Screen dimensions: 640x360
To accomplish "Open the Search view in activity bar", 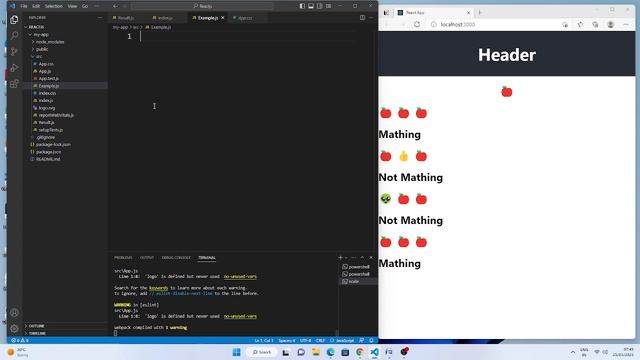I will [14, 36].
